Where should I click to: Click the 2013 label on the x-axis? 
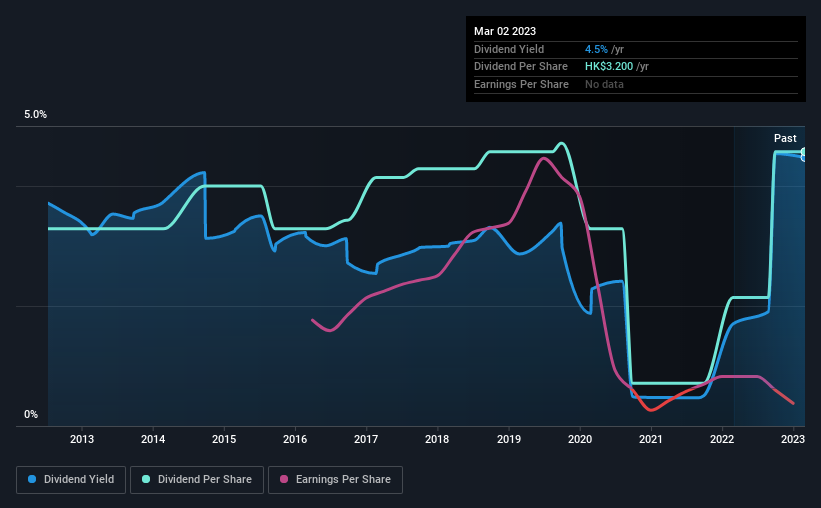[82, 439]
